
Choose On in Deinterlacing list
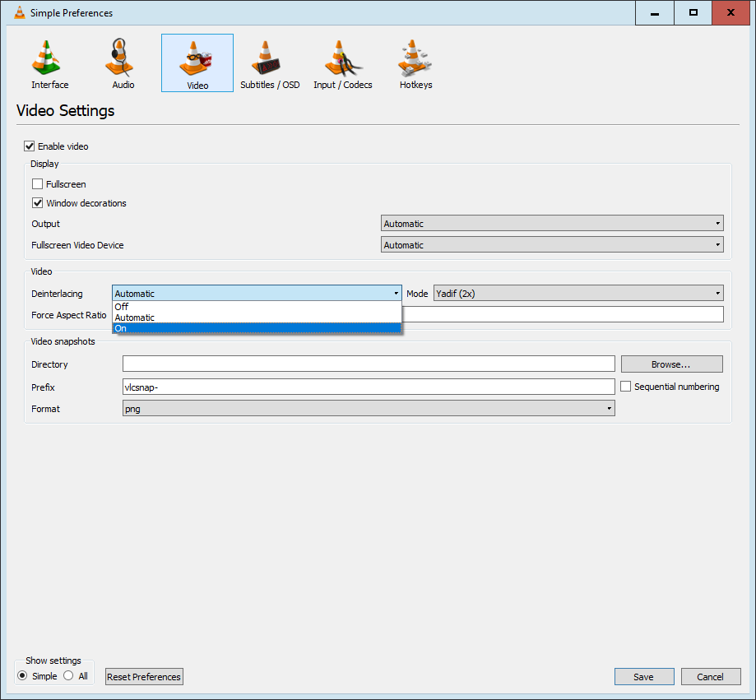(257, 328)
